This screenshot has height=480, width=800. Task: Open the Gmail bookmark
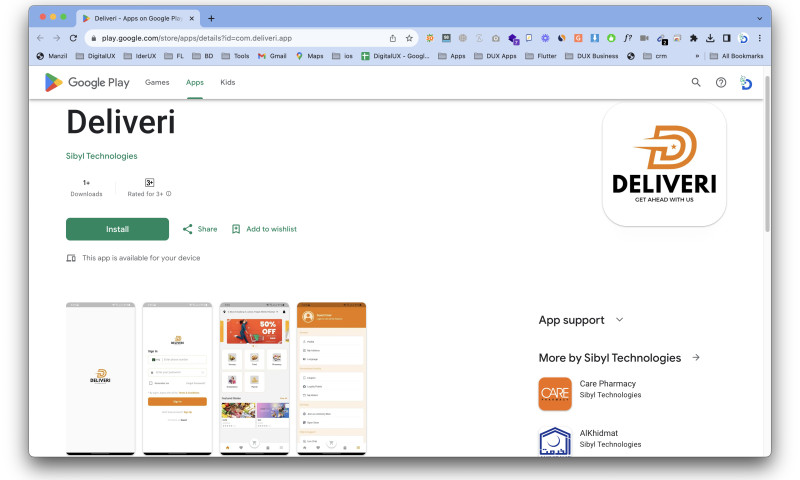click(x=272, y=56)
